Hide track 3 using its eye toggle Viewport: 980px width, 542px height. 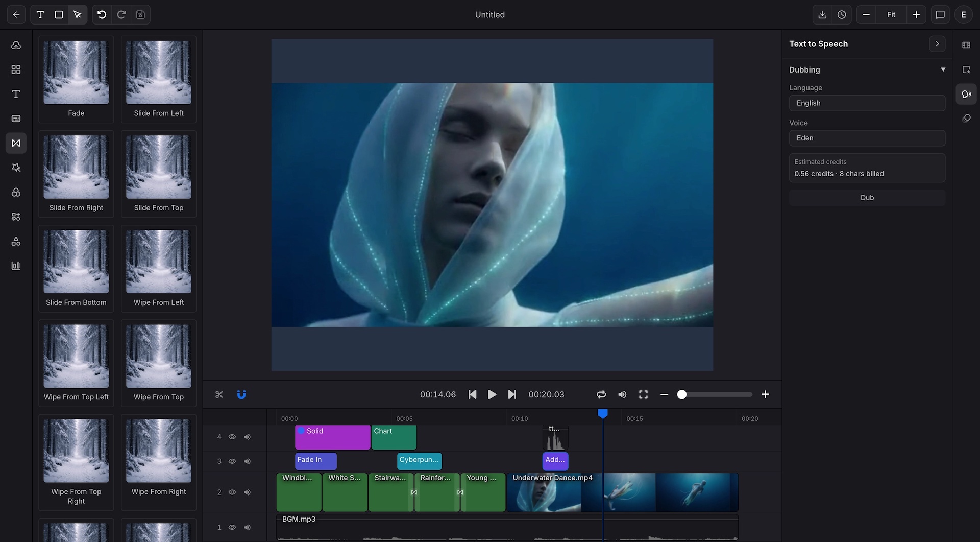point(232,461)
